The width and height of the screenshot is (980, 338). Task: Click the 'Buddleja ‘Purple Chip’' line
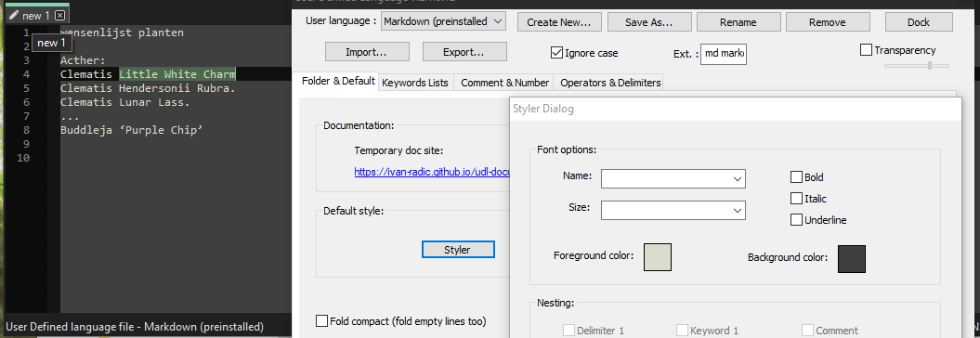[132, 130]
